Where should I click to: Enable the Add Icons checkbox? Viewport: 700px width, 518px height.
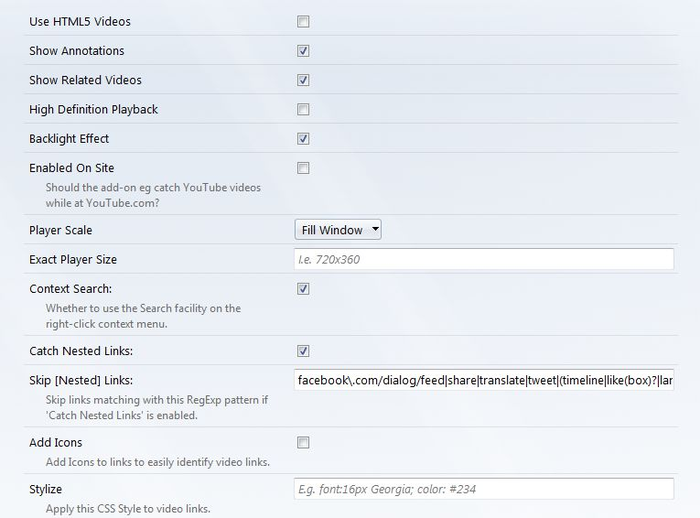tap(303, 443)
